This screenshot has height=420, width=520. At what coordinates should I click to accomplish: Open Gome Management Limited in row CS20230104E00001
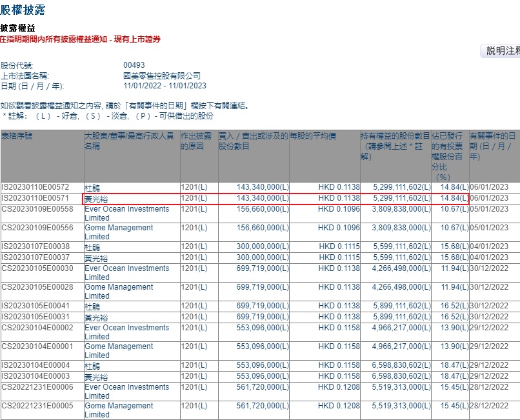point(119,346)
